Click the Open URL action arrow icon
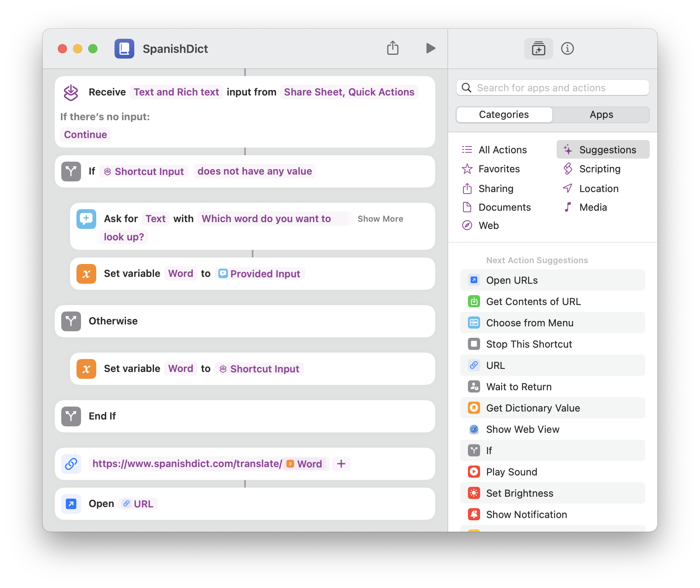This screenshot has width=700, height=588. [x=71, y=504]
